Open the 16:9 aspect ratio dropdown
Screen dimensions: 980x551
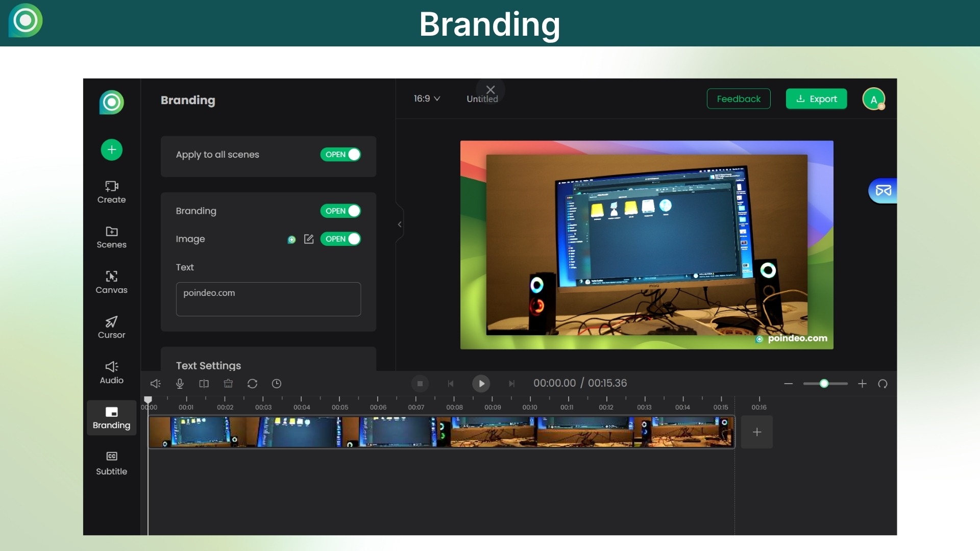pyautogui.click(x=427, y=98)
